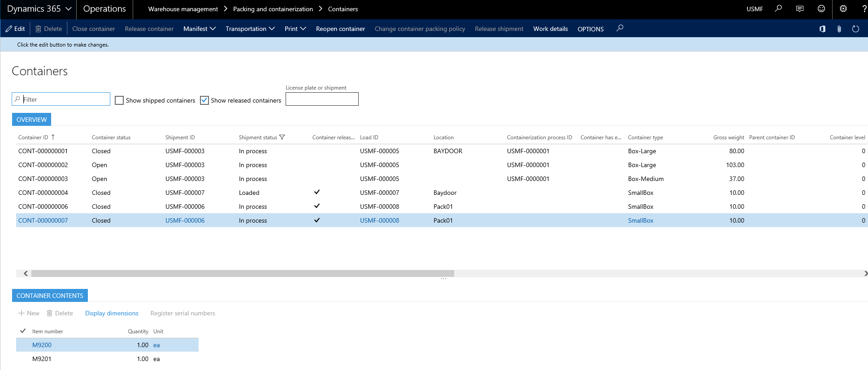
Task: Click the Edit pencil icon
Action: [x=9, y=29]
